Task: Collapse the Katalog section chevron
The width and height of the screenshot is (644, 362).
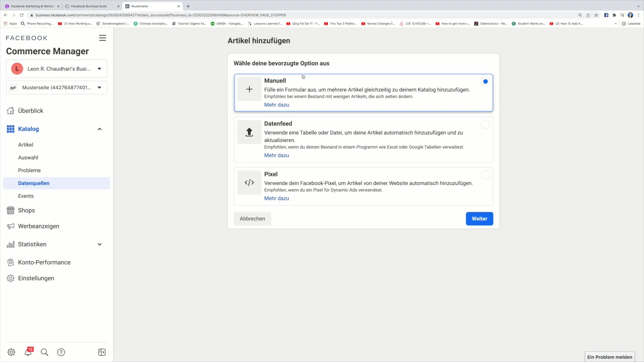Action: pyautogui.click(x=100, y=129)
